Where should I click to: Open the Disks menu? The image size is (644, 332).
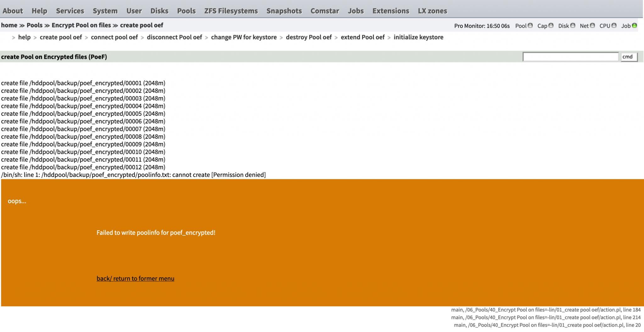pyautogui.click(x=159, y=11)
